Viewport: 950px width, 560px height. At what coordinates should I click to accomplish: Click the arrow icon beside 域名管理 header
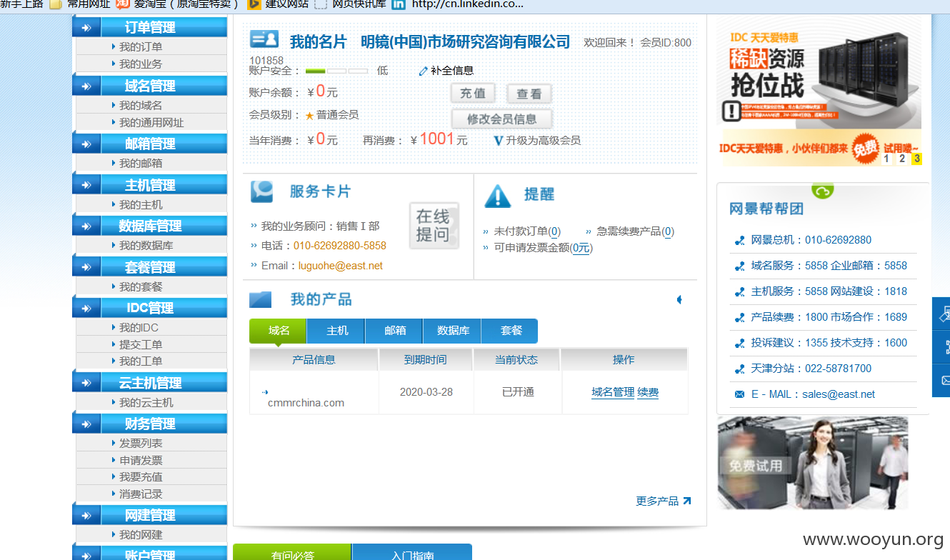[x=86, y=86]
